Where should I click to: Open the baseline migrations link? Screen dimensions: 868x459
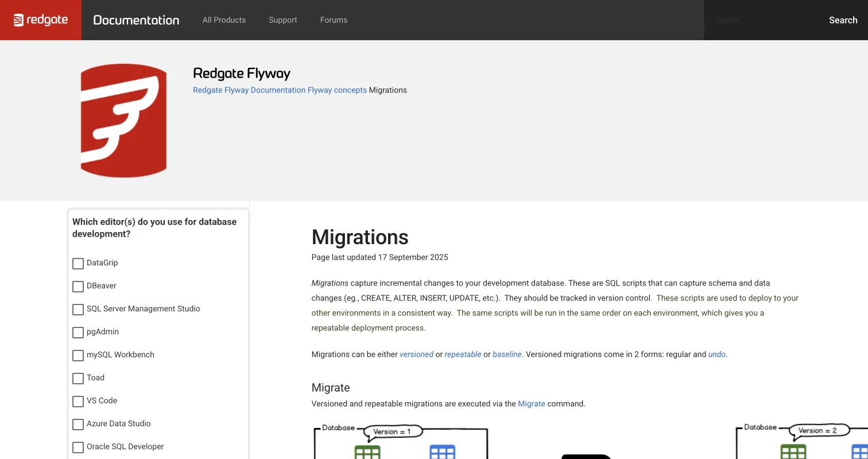click(x=507, y=354)
